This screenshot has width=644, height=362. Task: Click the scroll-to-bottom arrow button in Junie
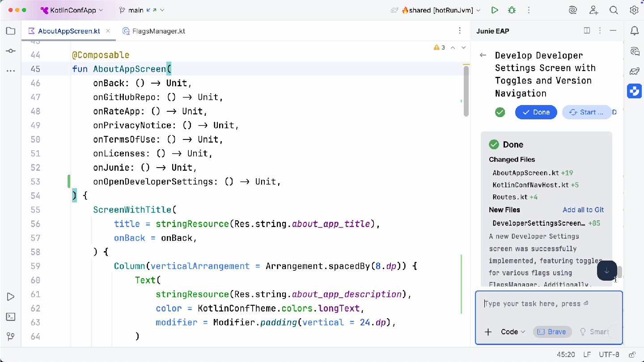pyautogui.click(x=607, y=271)
